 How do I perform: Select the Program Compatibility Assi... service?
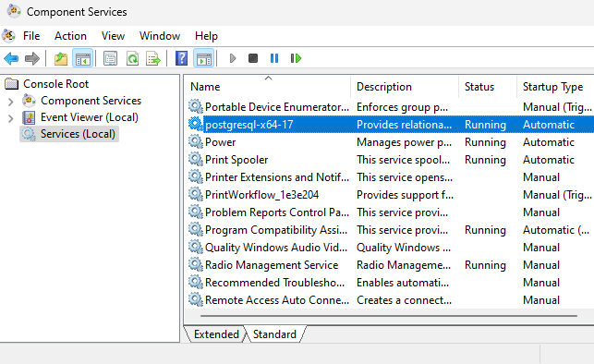coord(276,230)
